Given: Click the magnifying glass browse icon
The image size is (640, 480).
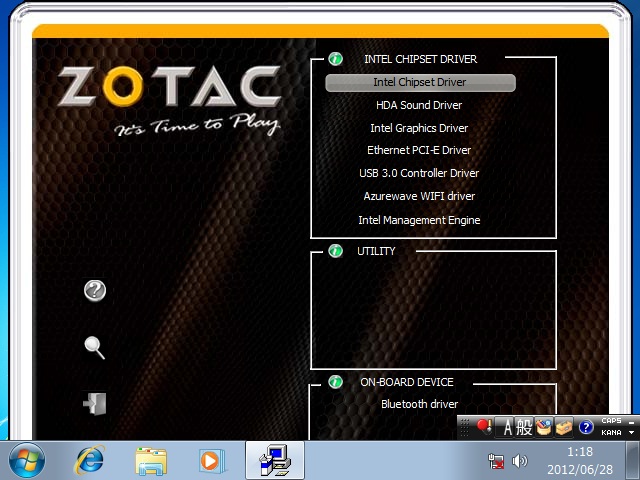Looking at the screenshot, I should click(x=95, y=347).
